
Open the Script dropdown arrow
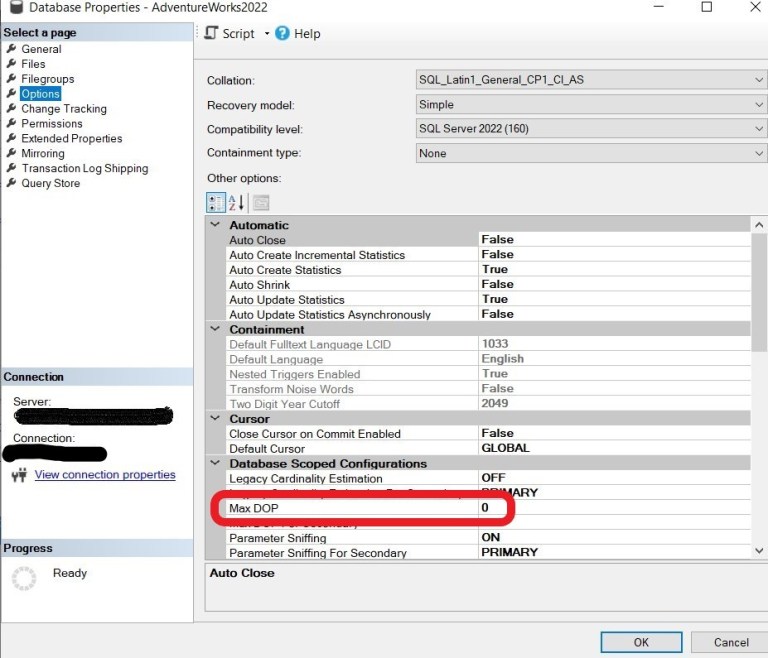pyautogui.click(x=267, y=34)
